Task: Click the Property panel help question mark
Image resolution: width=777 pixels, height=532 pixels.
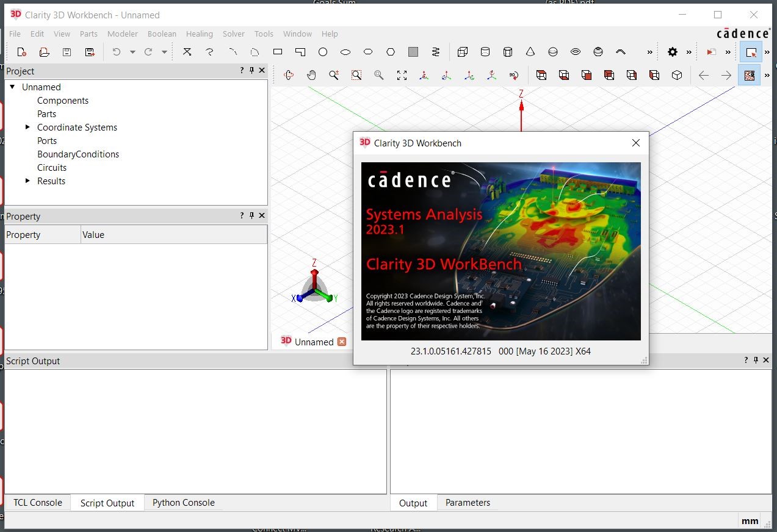Action: 242,216
